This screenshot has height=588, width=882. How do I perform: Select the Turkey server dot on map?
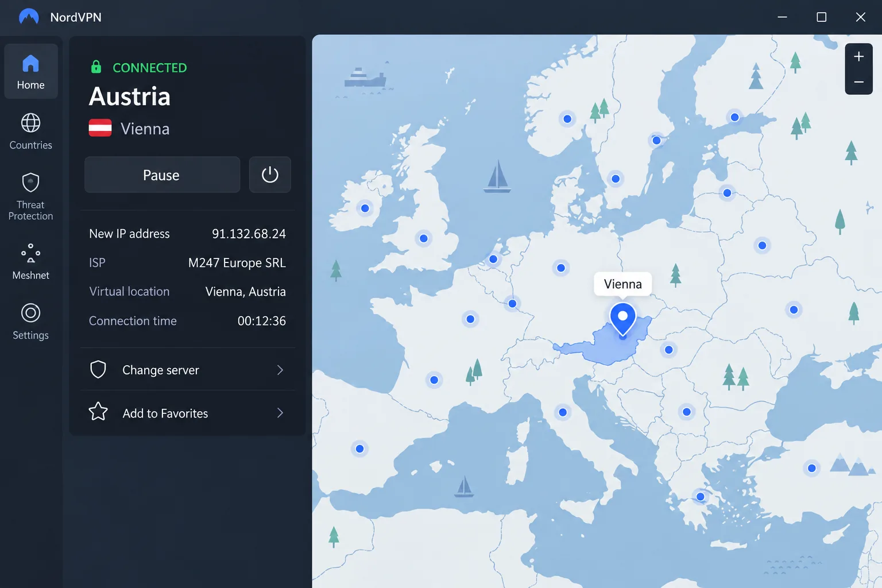coord(811,468)
